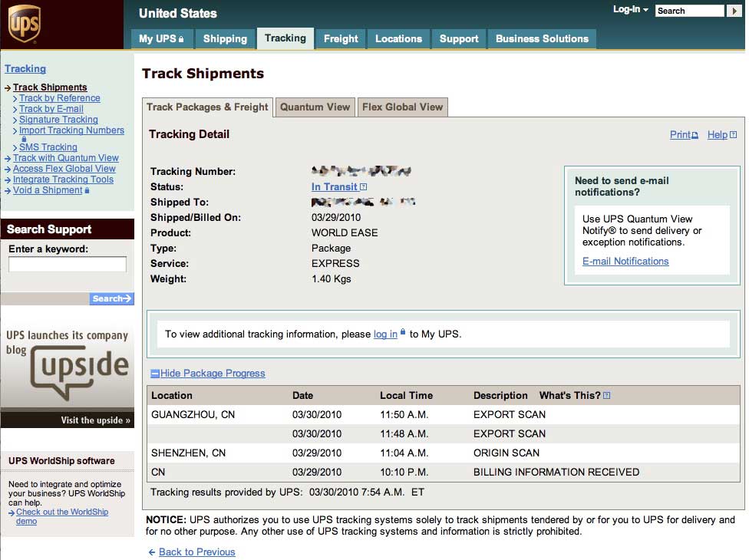Select the Tracking tab
The height and width of the screenshot is (560, 749).
pos(285,38)
